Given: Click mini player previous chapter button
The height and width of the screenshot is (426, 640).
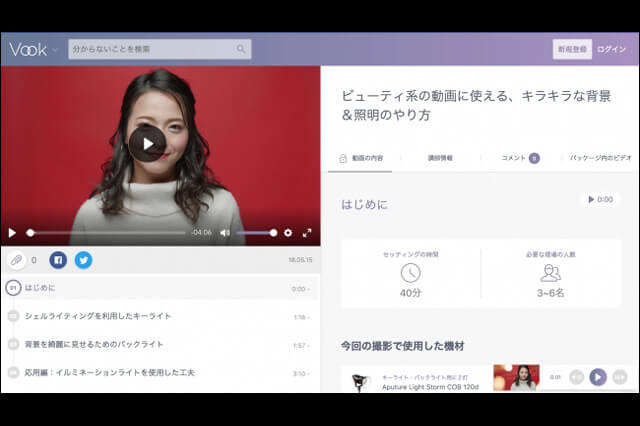Looking at the screenshot, I should pos(576,377).
